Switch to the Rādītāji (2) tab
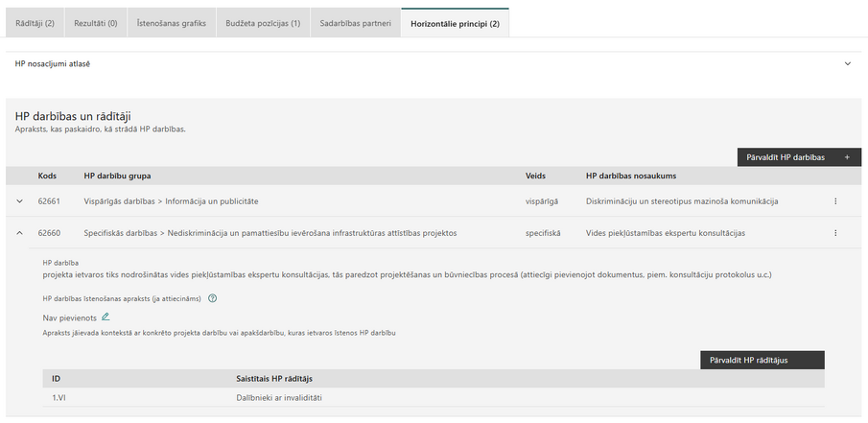 tap(35, 23)
